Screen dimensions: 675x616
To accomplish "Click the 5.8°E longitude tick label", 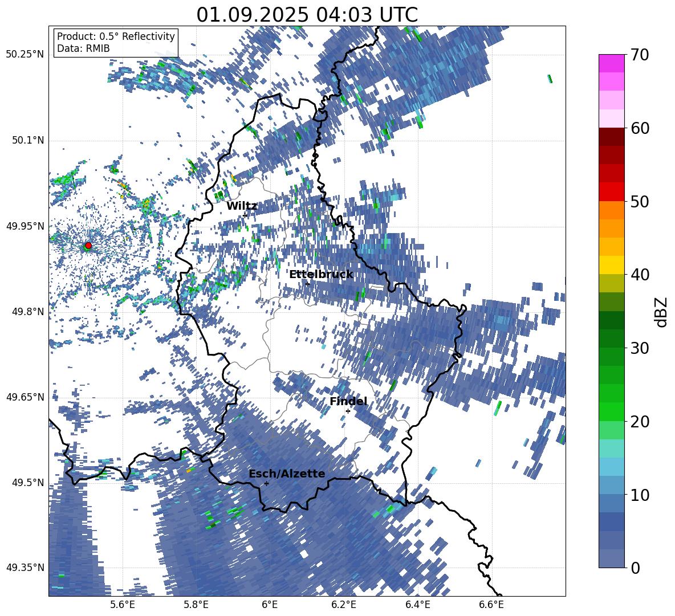I will click(196, 605).
